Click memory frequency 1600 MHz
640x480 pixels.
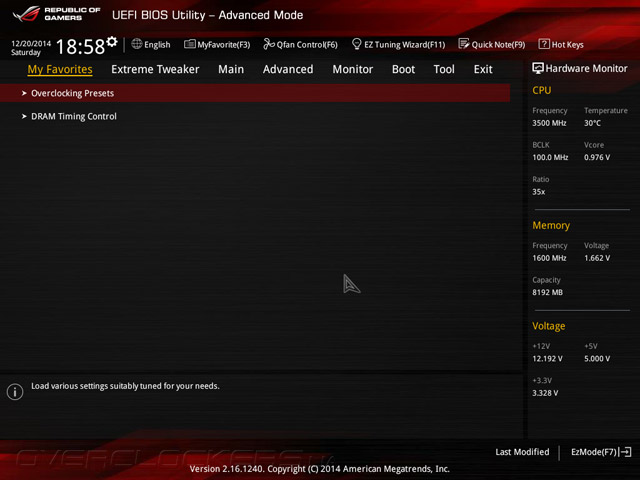tap(549, 258)
